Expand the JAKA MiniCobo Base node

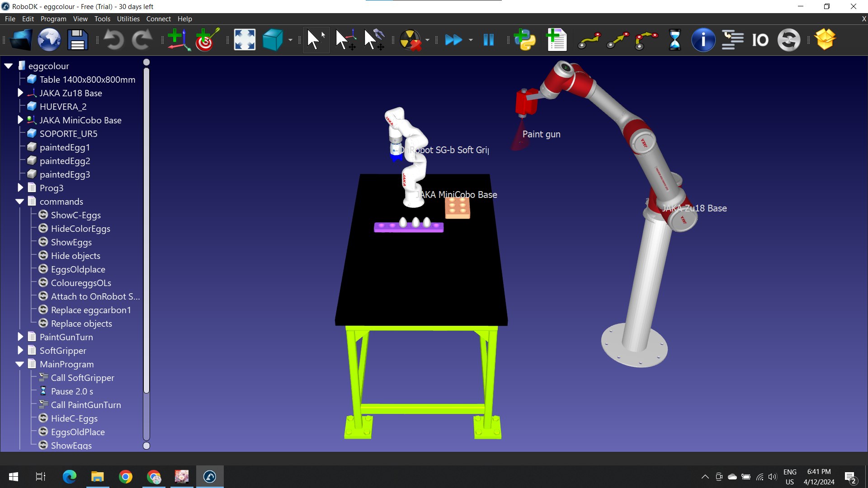coord(20,120)
